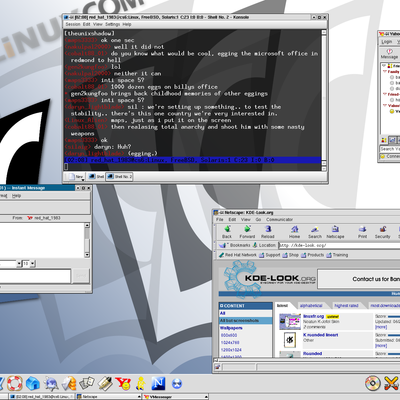
Task: Click the linuxfr.org entry thumbnail
Action: pos(290,322)
